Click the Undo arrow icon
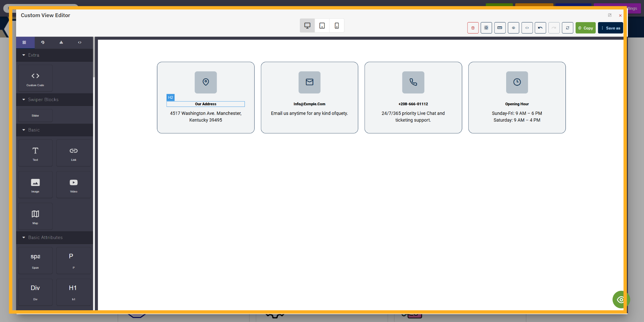Image resolution: width=644 pixels, height=322 pixels. point(540,28)
